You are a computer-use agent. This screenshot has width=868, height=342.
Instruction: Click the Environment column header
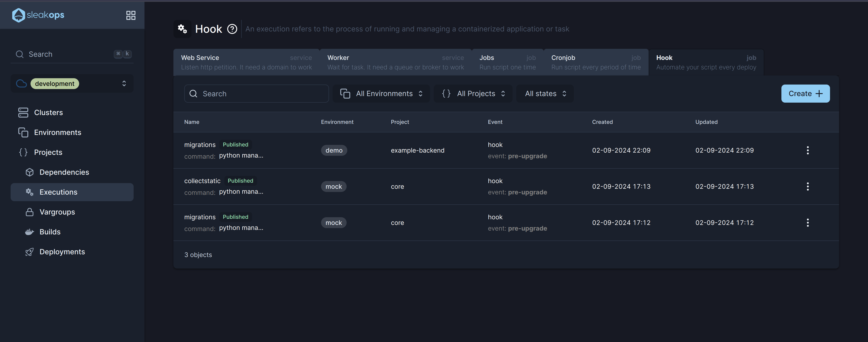pos(337,122)
